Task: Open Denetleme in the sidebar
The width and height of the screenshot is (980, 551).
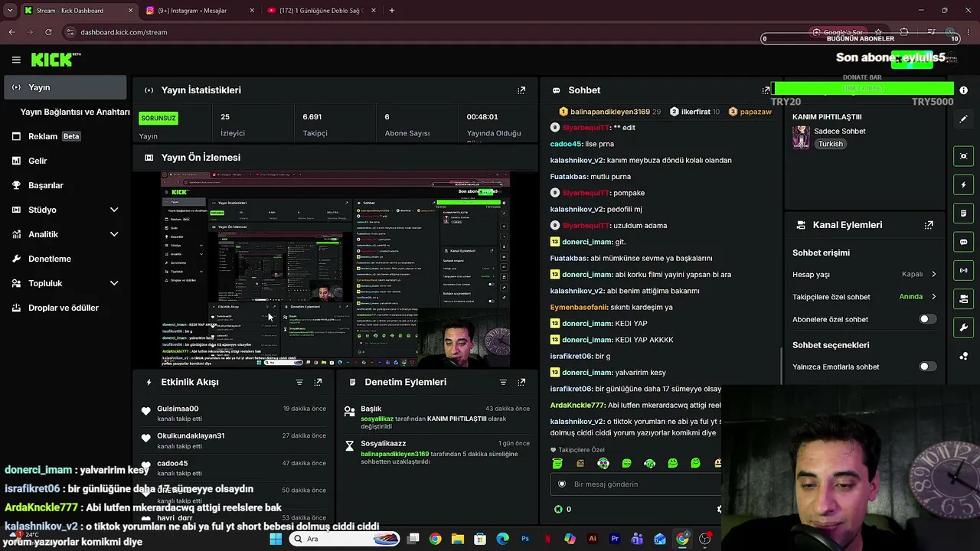Action: [65, 259]
